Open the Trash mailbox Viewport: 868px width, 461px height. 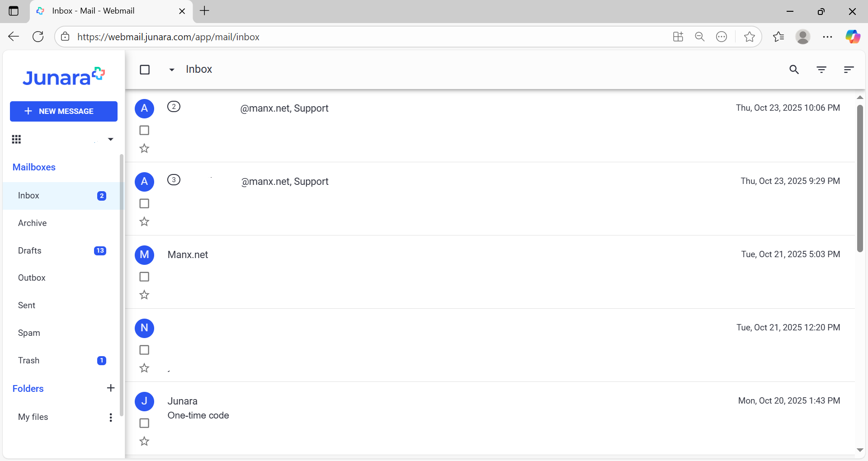(x=61, y=361)
